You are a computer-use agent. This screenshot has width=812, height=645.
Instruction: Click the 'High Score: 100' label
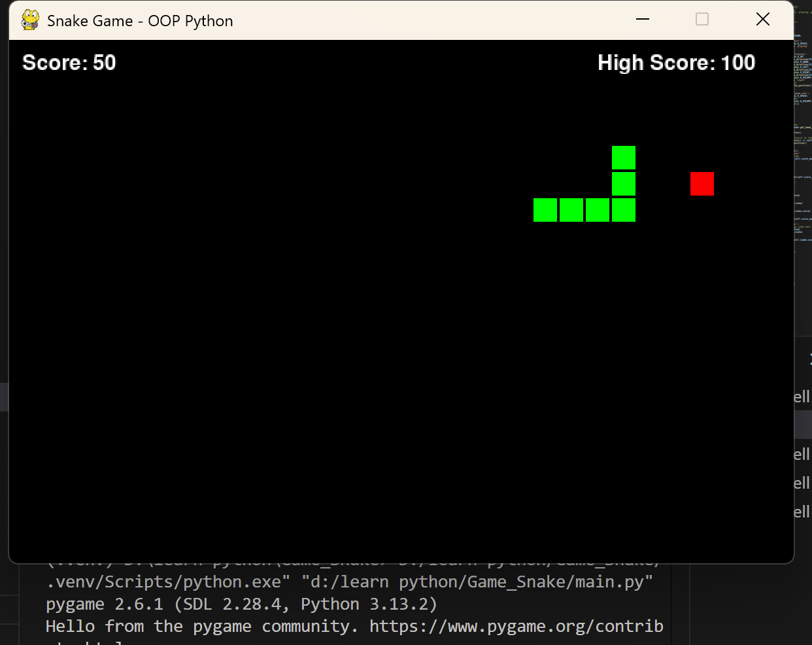click(x=676, y=62)
